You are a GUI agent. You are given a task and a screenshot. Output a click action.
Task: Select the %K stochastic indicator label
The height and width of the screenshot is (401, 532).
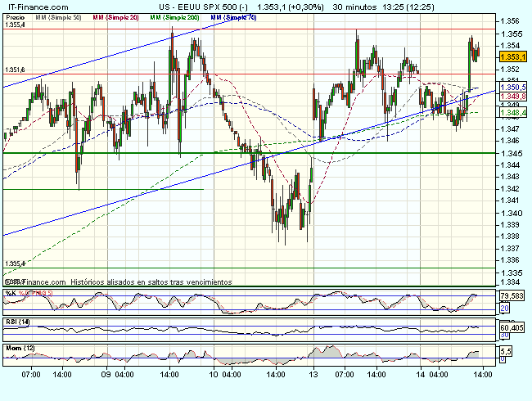(x=11, y=293)
